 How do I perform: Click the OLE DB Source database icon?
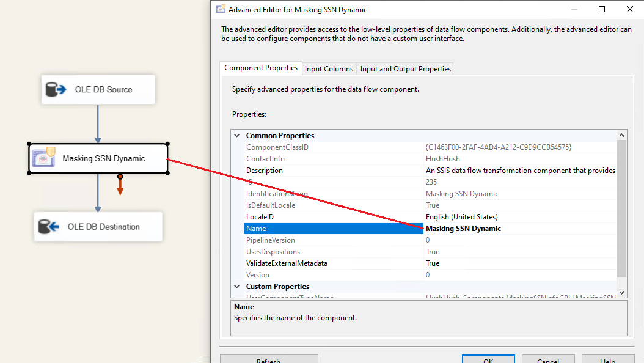pos(56,90)
